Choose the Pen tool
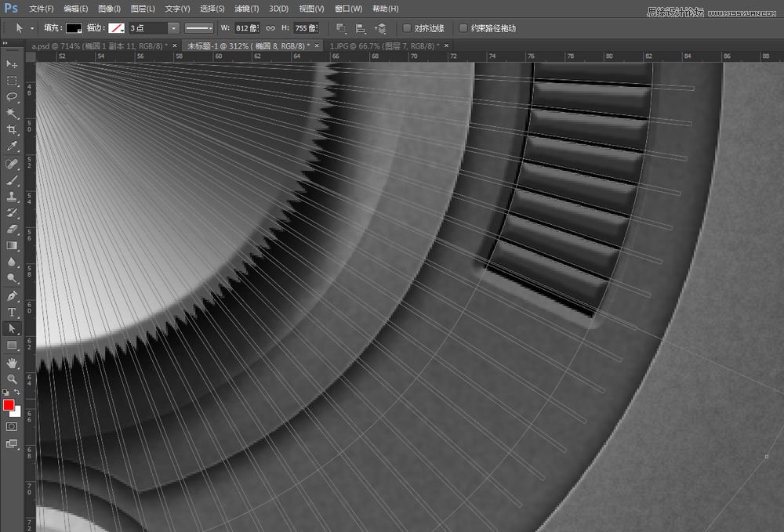This screenshot has height=532, width=784. point(12,296)
